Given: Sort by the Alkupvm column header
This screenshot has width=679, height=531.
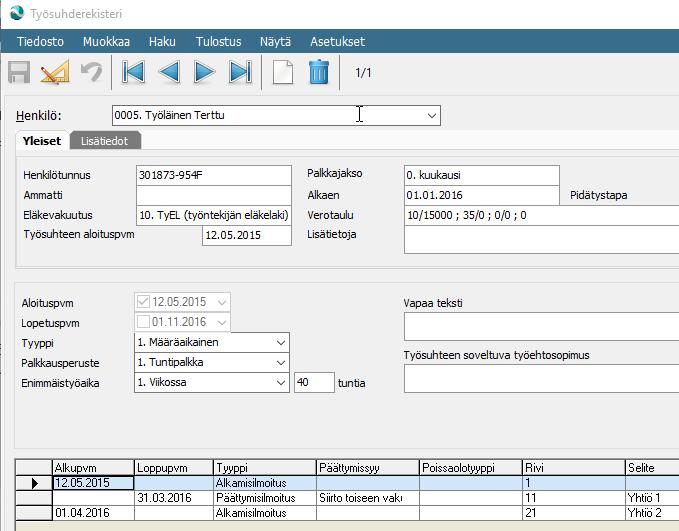Looking at the screenshot, I should pos(93,468).
